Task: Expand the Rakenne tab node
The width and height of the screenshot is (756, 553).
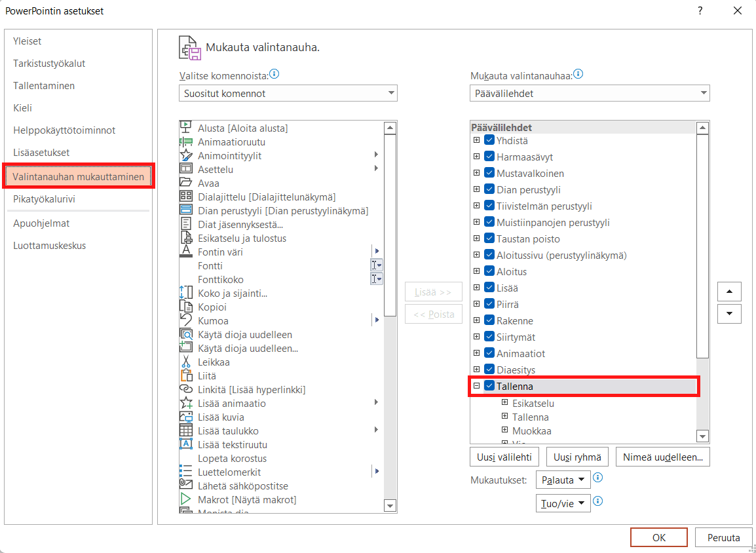Action: (x=476, y=320)
